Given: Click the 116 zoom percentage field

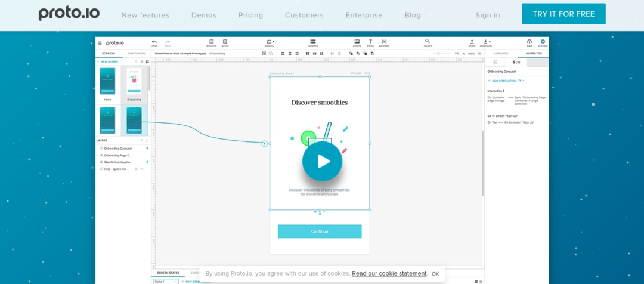Looking at the screenshot, I should pyautogui.click(x=457, y=54).
